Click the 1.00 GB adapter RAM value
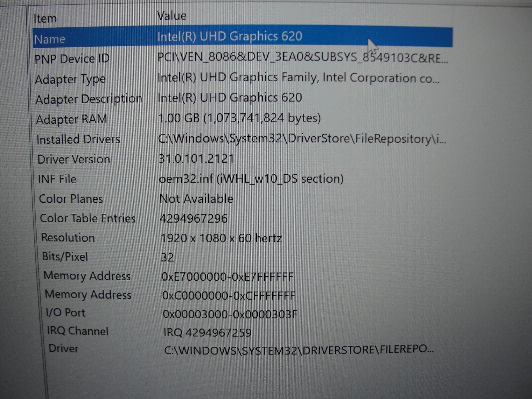This screenshot has width=532, height=399. 239,118
